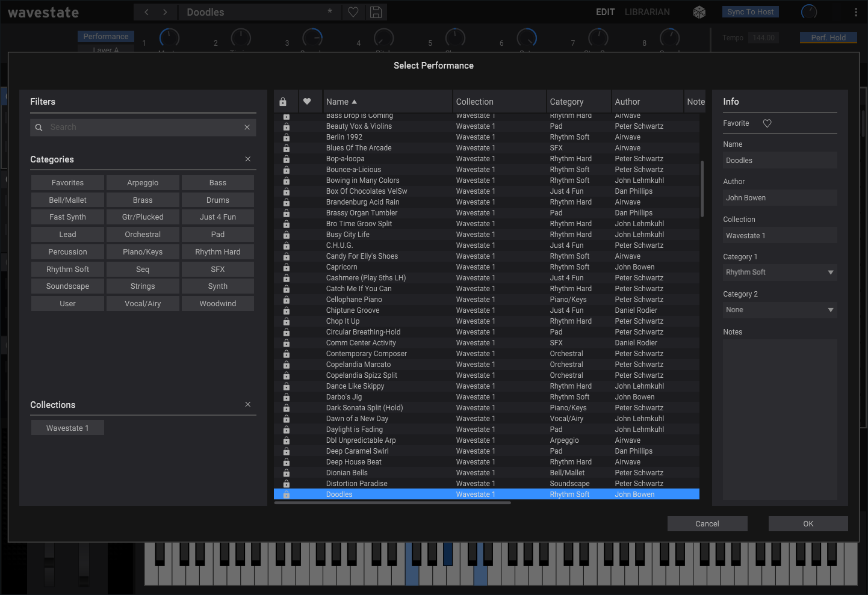The height and width of the screenshot is (595, 868).
Task: Filter by the Bass category
Action: click(x=218, y=183)
